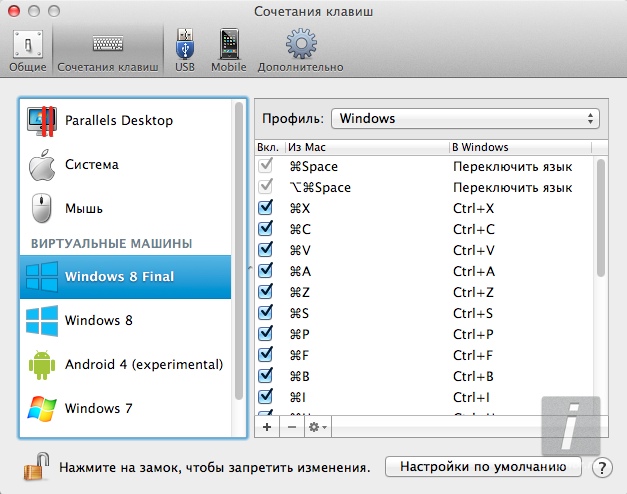Uncheck the ⌘Z to Ctrl+Z shortcut

tap(266, 292)
